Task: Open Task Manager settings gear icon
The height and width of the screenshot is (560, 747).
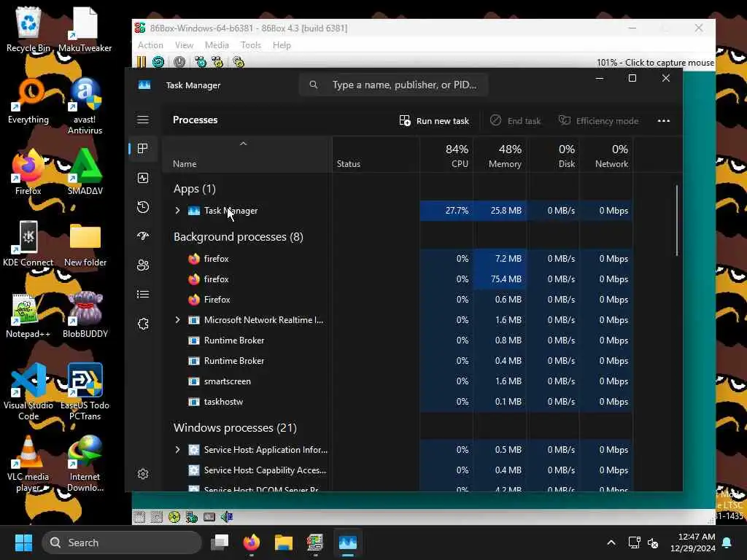Action: click(x=143, y=474)
